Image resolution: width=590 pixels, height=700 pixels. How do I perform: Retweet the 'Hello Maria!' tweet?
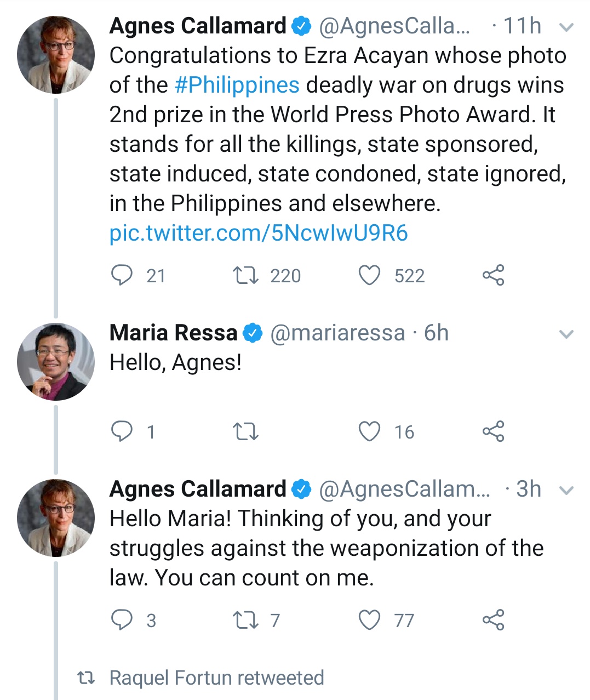245,620
